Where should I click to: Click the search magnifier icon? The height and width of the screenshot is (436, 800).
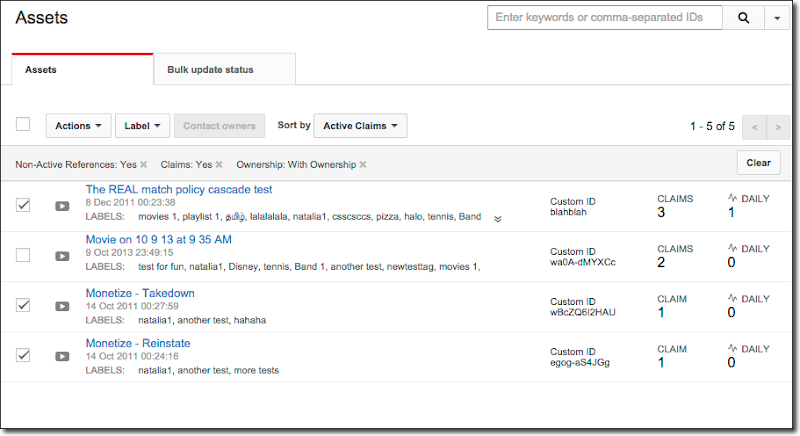coord(743,18)
